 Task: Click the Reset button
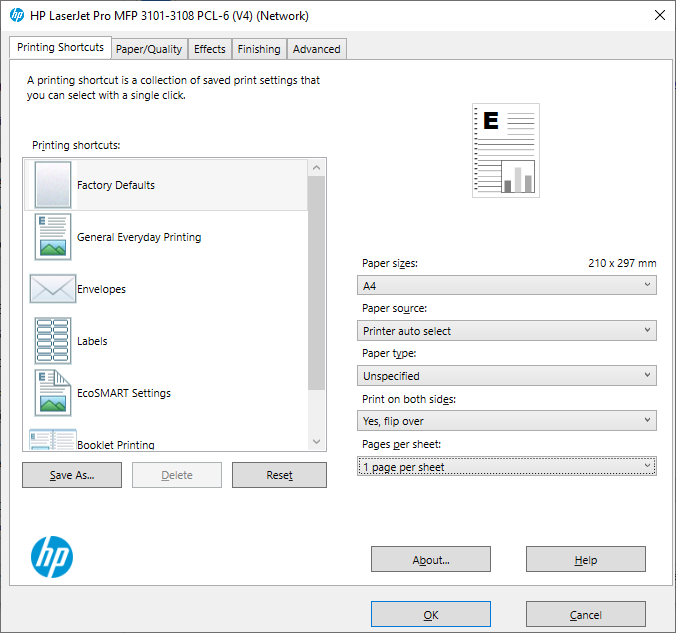pos(279,475)
